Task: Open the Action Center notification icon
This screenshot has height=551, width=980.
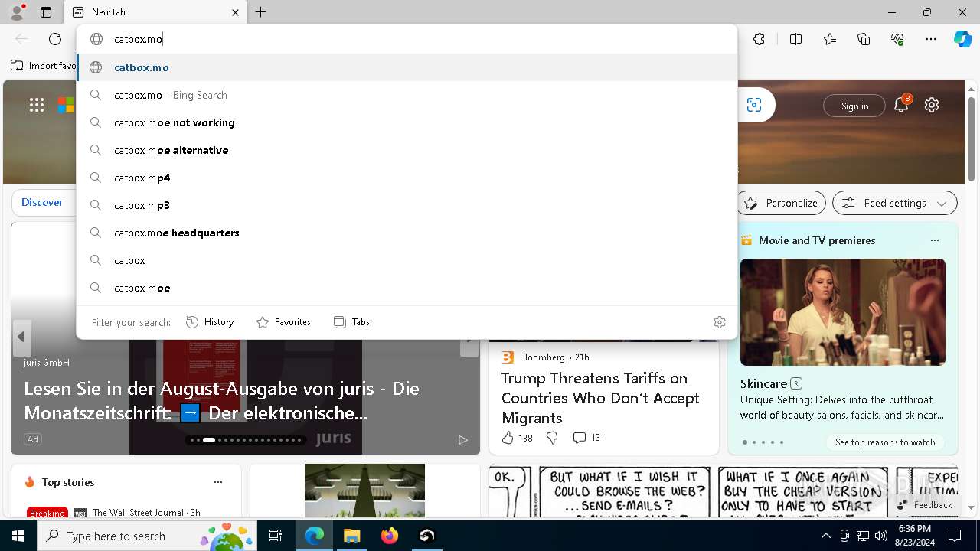Action: [955, 536]
